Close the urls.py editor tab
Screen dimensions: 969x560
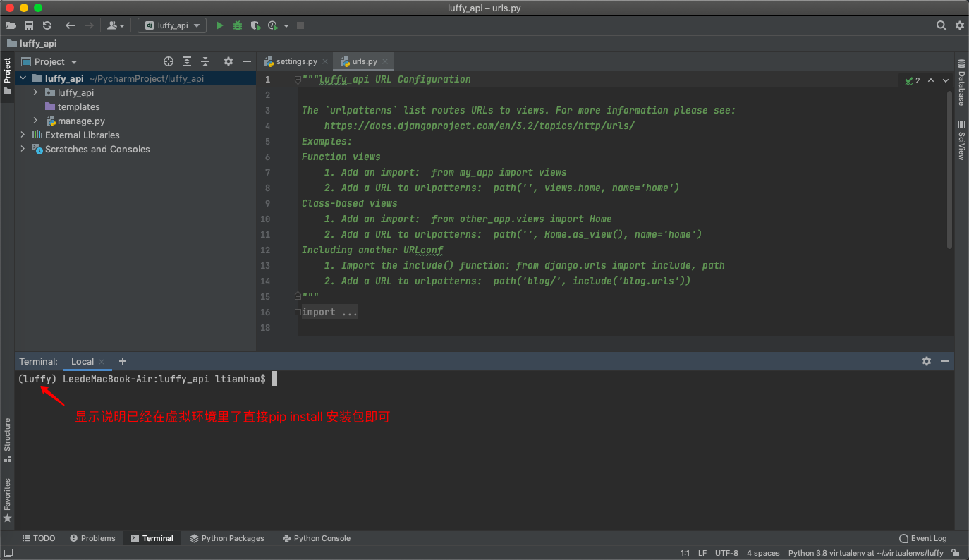(x=385, y=62)
